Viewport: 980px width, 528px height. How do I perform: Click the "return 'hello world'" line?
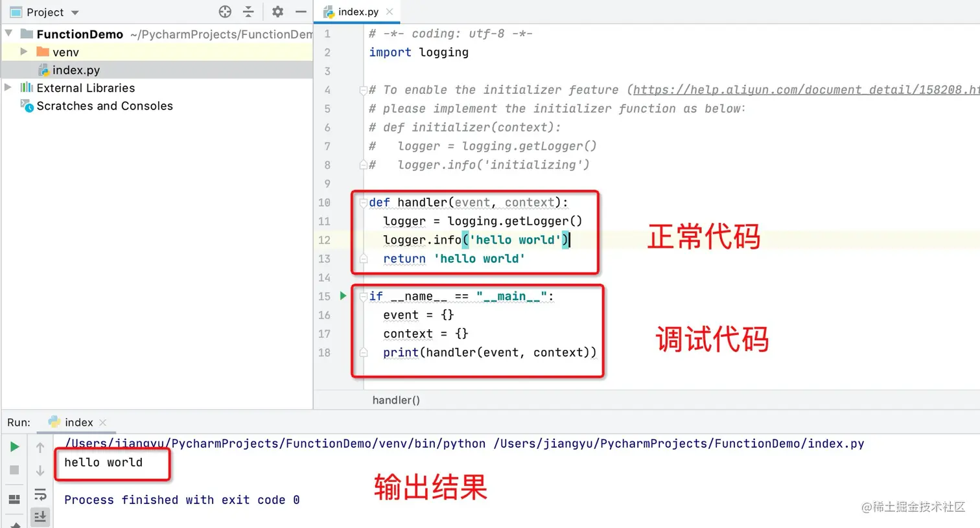point(454,258)
